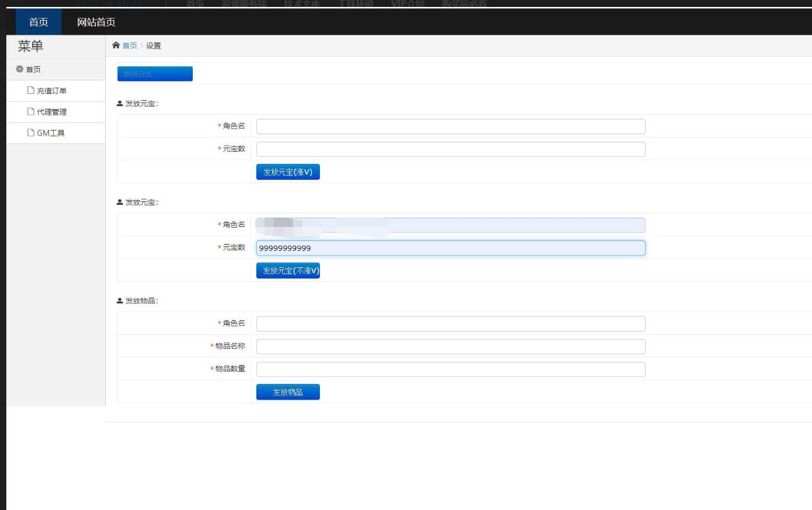
Task: Open GM工具 from the sidebar menu
Action: coord(50,133)
